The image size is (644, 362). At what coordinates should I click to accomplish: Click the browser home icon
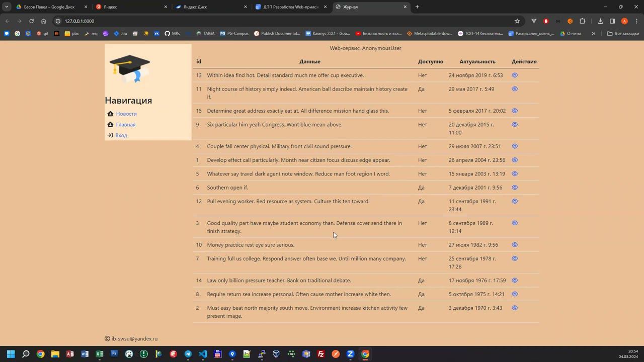(x=43, y=21)
